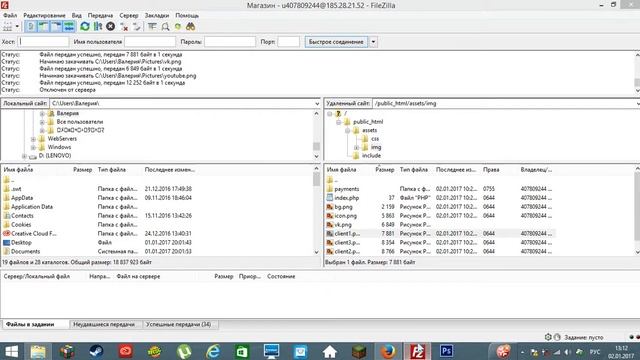Select the Desktop item in local list
This screenshot has height=360, width=640.
coord(21,242)
